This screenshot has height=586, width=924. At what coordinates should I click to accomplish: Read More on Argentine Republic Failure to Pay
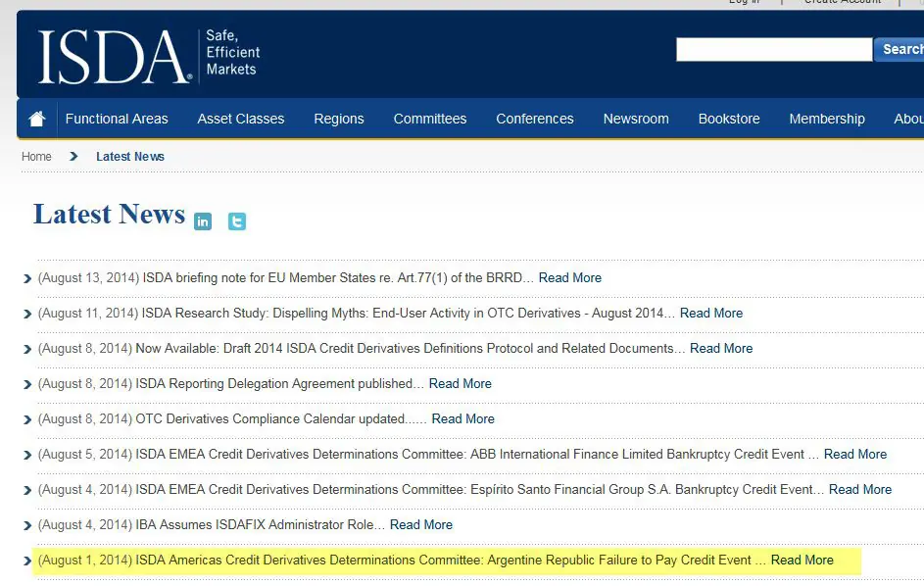[802, 561]
